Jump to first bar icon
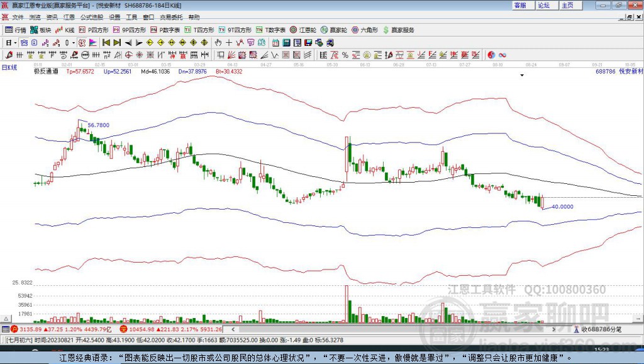The image size is (644, 364). (x=106, y=43)
